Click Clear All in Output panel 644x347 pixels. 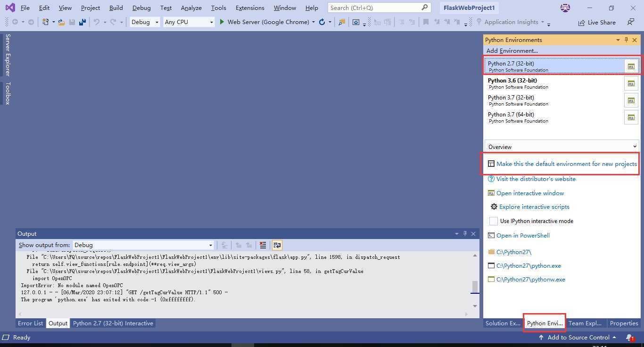[x=263, y=245]
